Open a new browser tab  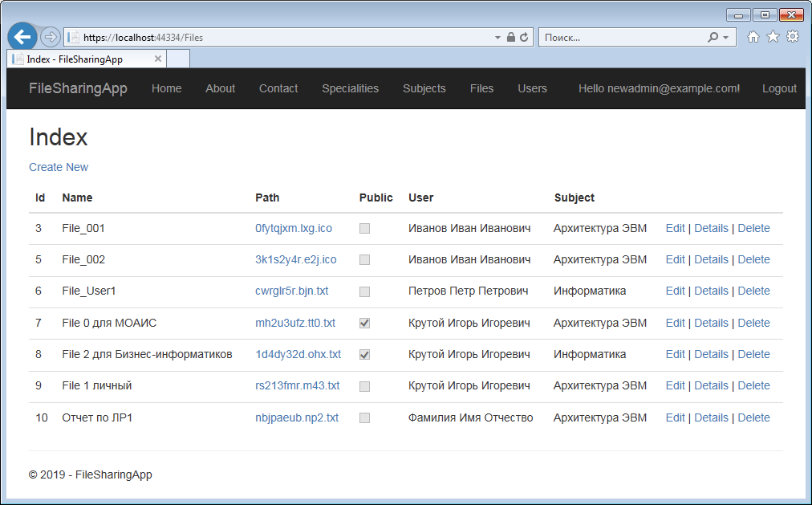[179, 58]
